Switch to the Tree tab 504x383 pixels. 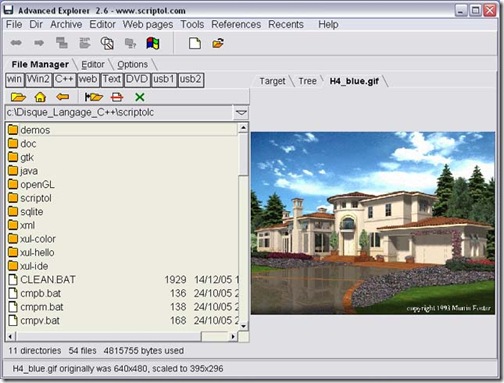click(x=307, y=81)
